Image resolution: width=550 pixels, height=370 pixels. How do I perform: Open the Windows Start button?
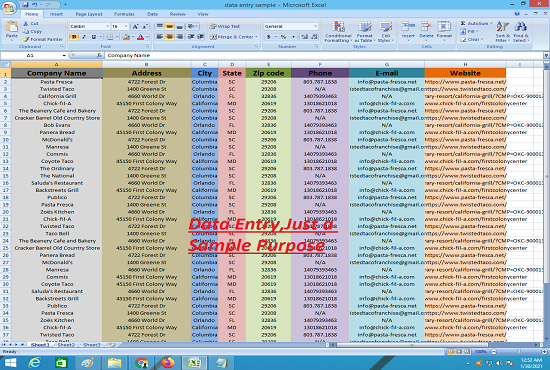pyautogui.click(x=11, y=363)
